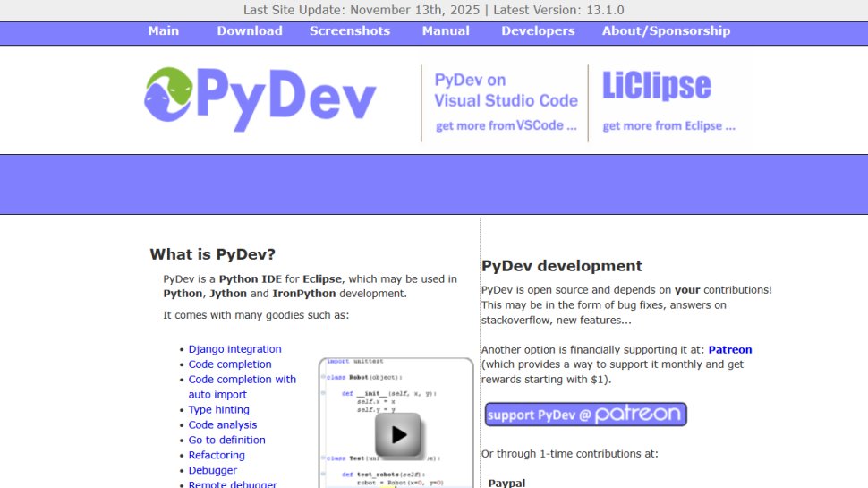Click 'support PyDev @ patreon' button
The image size is (868, 488).
coord(586,415)
